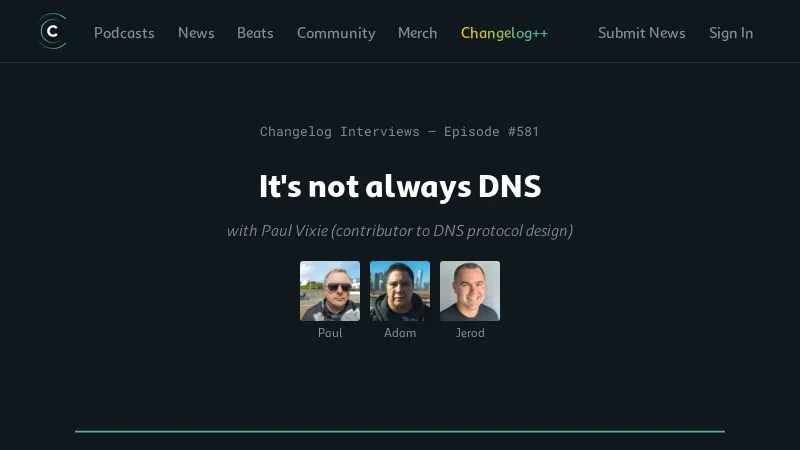
Task: Click Submit News in the header
Action: click(641, 33)
